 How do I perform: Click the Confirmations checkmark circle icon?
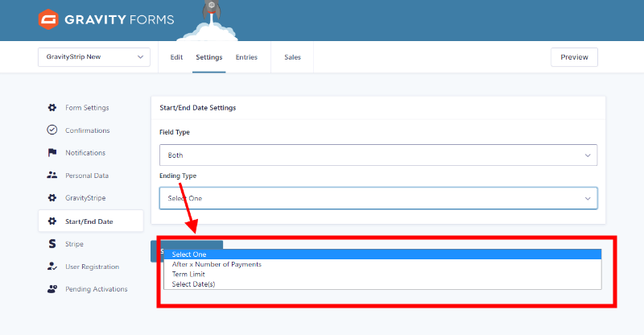52,130
